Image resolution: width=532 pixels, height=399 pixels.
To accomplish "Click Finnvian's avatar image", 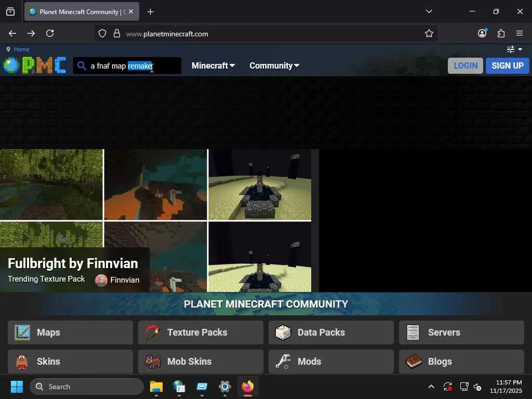I will pos(101,280).
